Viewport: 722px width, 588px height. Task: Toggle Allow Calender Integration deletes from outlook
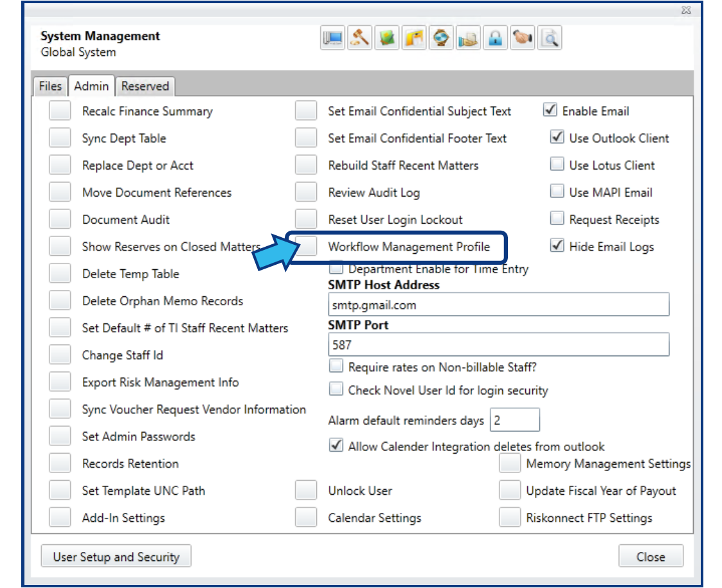coord(336,445)
